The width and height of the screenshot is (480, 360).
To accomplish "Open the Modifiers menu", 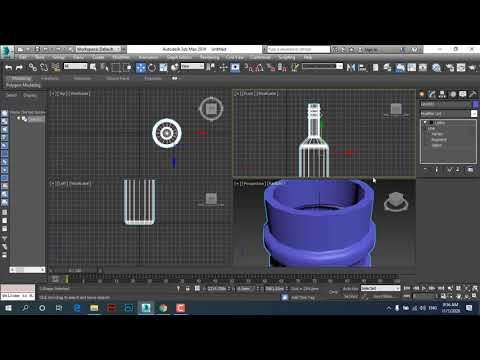I will [x=121, y=57].
